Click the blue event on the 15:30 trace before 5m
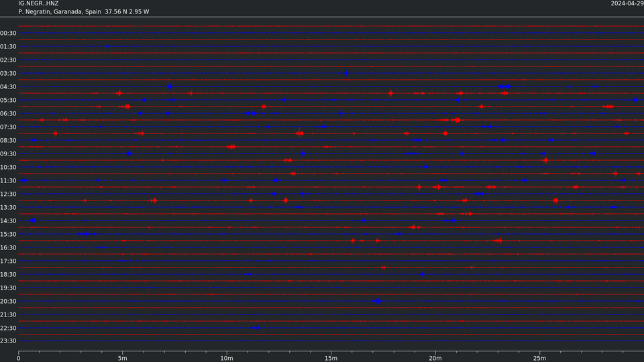Image resolution: width=644 pixels, height=362 pixels. [86, 234]
